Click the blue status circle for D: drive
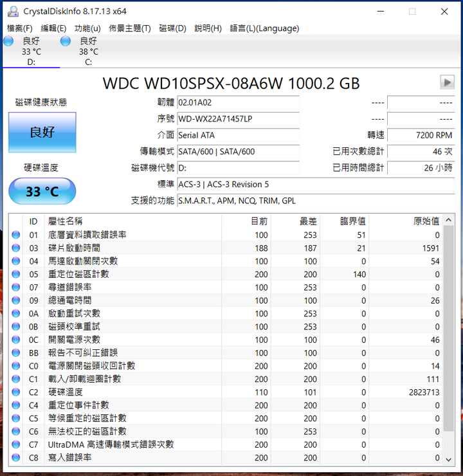The image size is (463, 476). coord(8,41)
